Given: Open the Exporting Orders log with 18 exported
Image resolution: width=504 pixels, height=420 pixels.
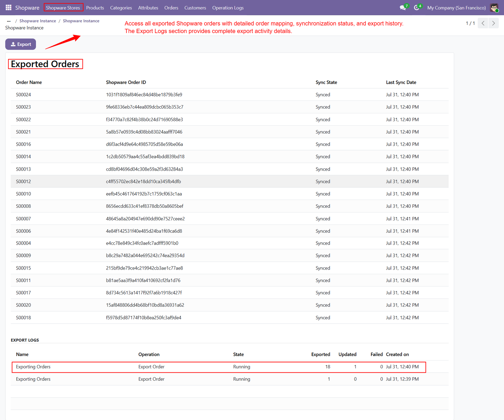Looking at the screenshot, I should click(x=230, y=367).
